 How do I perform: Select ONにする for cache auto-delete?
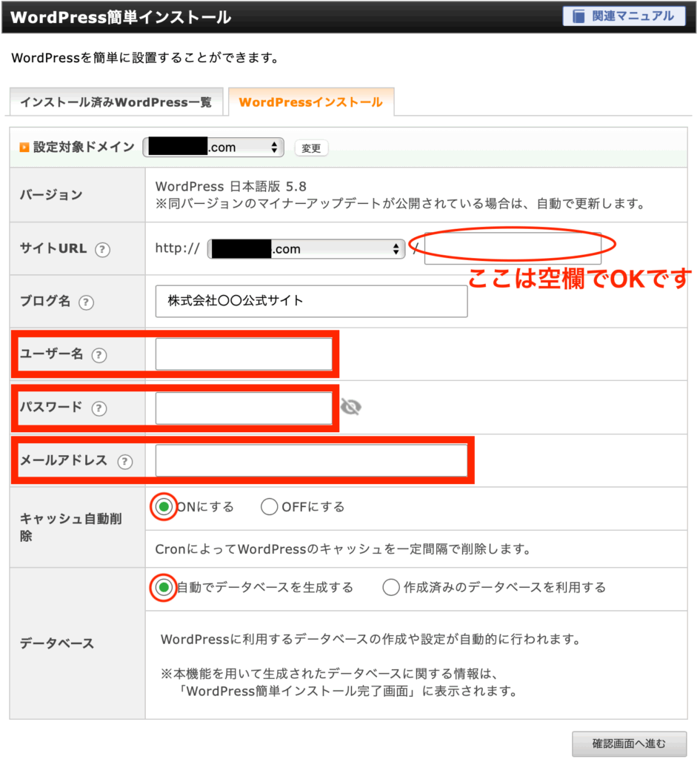point(164,508)
